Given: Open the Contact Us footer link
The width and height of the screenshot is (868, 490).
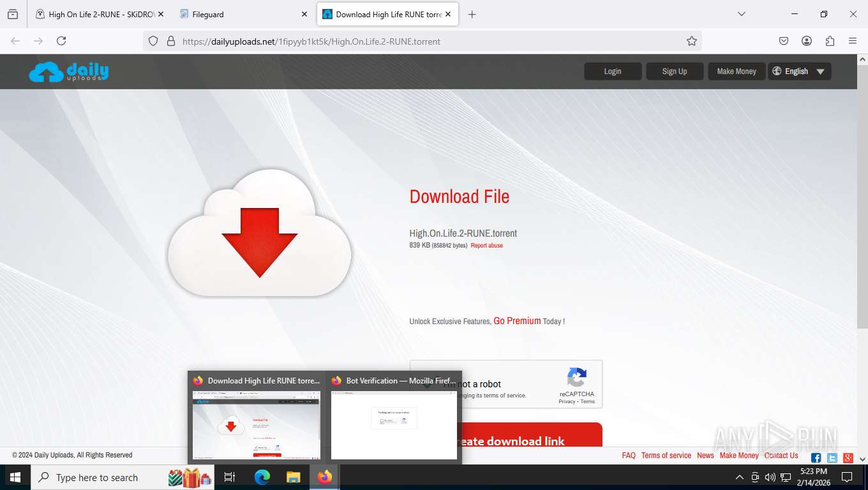Looking at the screenshot, I should pyautogui.click(x=781, y=456).
